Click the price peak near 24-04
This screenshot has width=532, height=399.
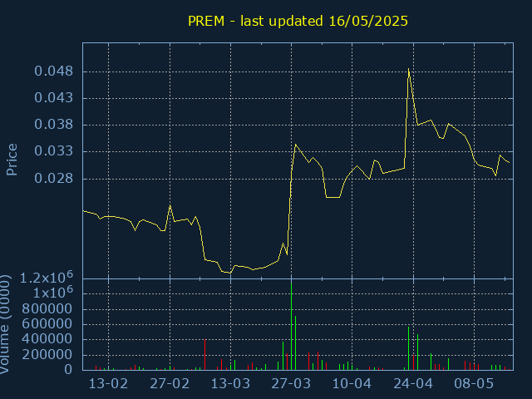point(408,69)
